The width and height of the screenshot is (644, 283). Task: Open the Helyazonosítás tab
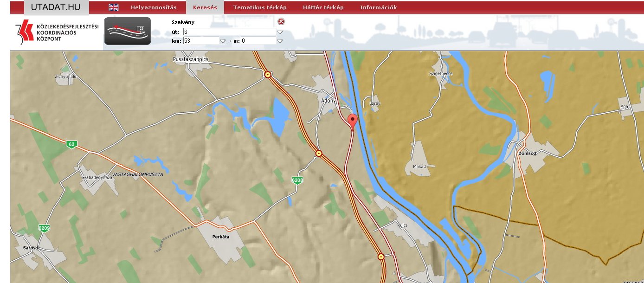point(154,7)
